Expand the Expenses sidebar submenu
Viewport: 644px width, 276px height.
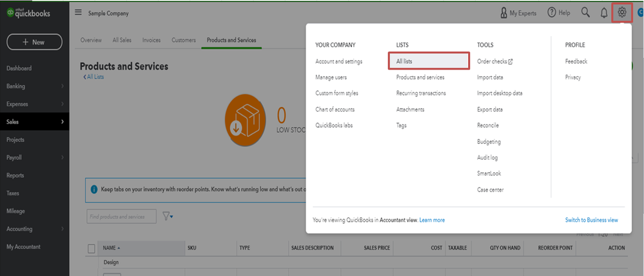[63, 104]
